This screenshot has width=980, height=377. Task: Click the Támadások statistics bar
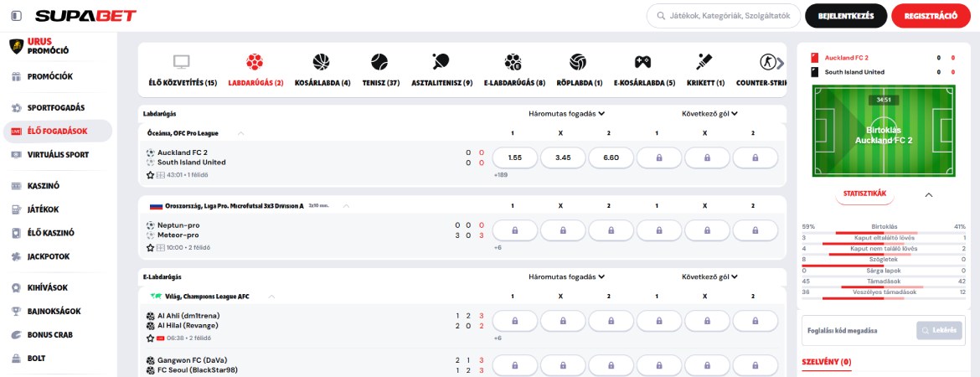pyautogui.click(x=885, y=287)
